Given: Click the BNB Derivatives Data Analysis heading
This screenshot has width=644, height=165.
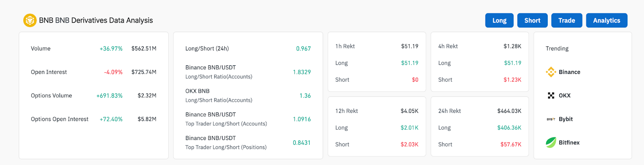Looking at the screenshot, I should [x=96, y=20].
